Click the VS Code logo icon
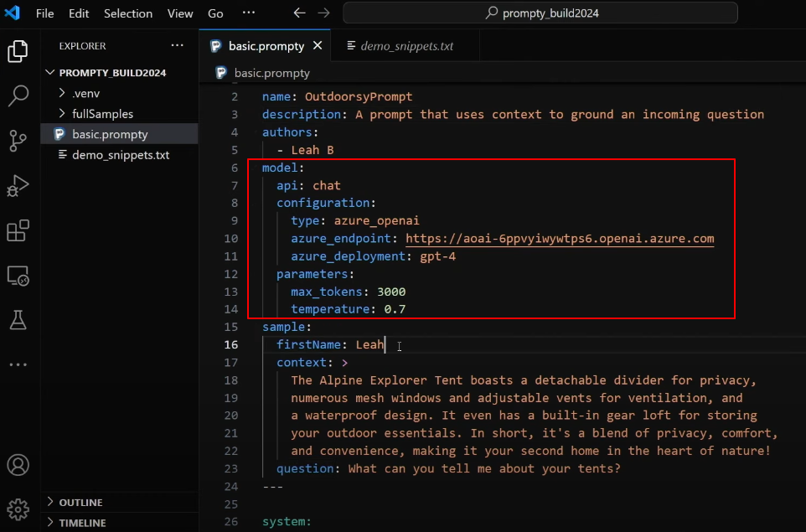The width and height of the screenshot is (806, 532). [x=13, y=13]
